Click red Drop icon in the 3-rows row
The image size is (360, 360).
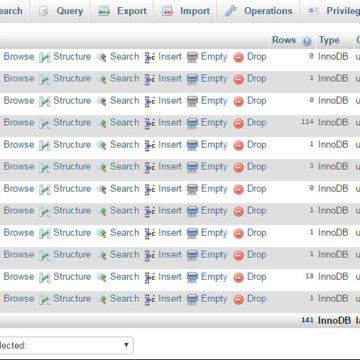[238, 168]
